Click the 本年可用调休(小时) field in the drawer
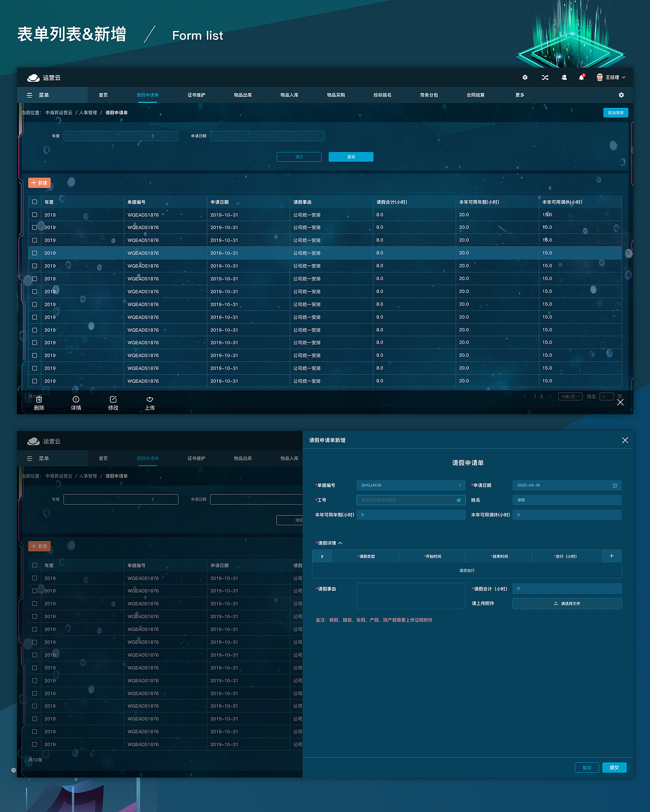The width and height of the screenshot is (650, 812). point(567,515)
